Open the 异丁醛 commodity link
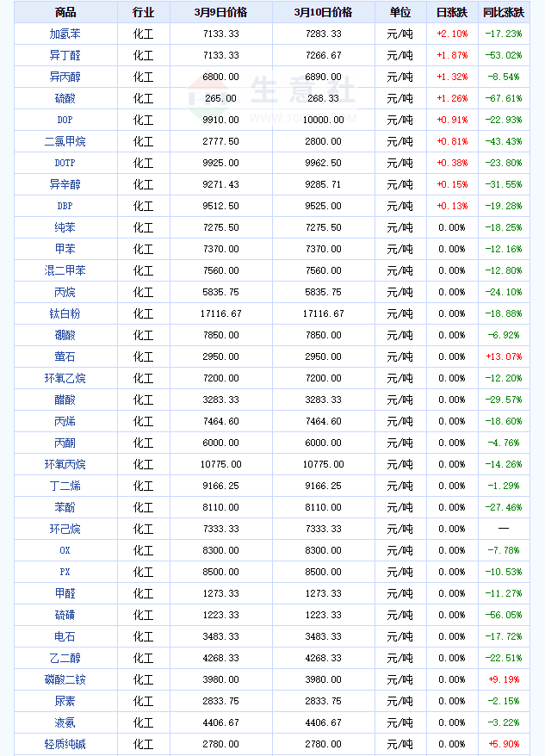This screenshot has width=545, height=756. [65, 55]
